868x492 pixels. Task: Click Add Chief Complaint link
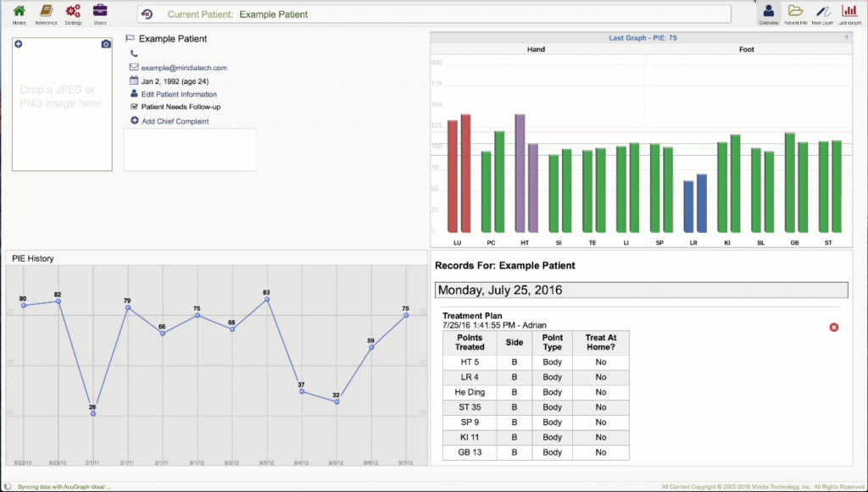coord(175,121)
